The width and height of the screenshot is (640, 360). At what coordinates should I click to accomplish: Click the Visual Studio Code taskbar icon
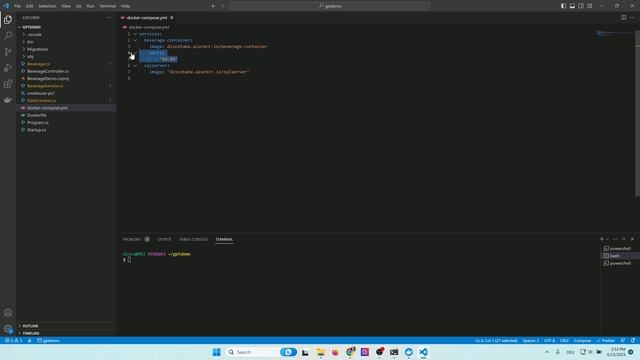423,352
